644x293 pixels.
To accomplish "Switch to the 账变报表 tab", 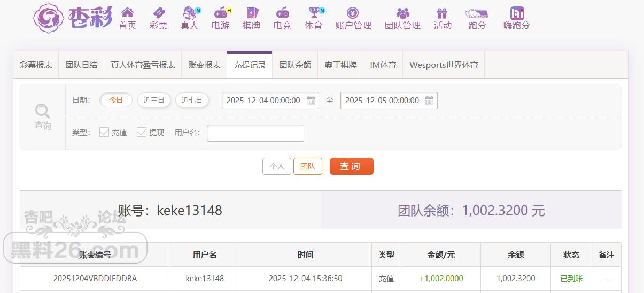I will tap(204, 65).
